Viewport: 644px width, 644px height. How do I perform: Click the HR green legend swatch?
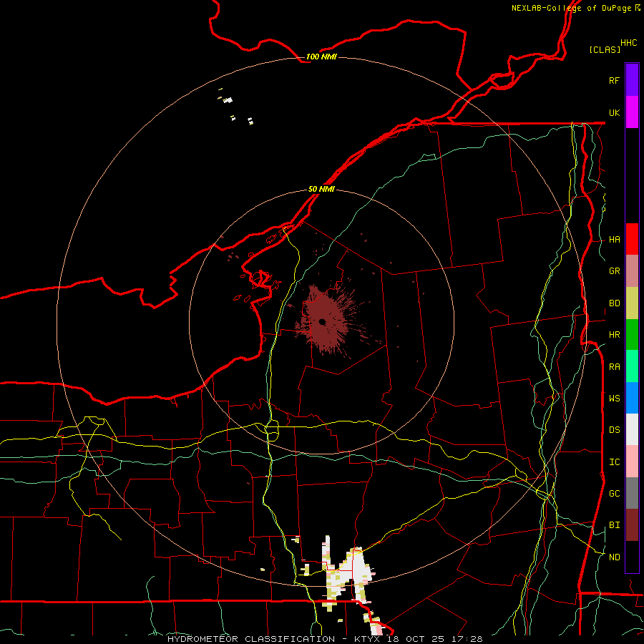632,335
